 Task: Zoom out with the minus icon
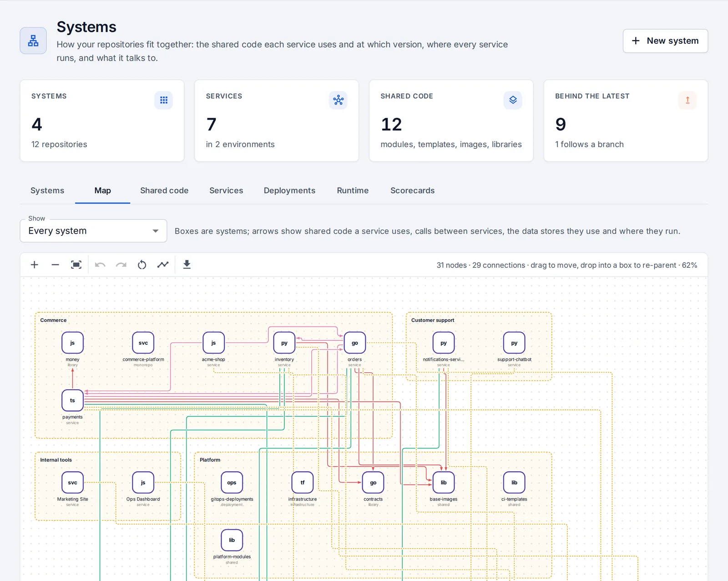(55, 265)
